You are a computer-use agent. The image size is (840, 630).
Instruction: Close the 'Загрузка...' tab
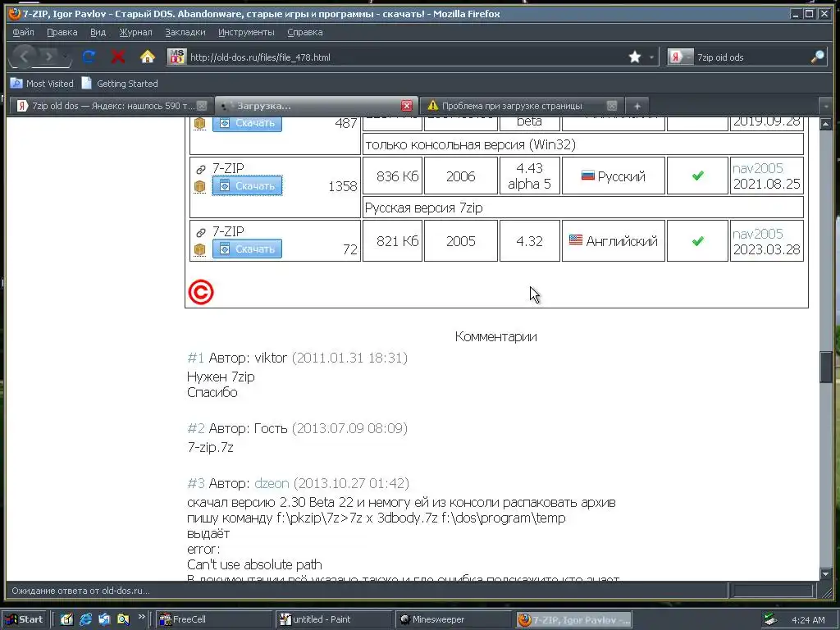(x=407, y=106)
